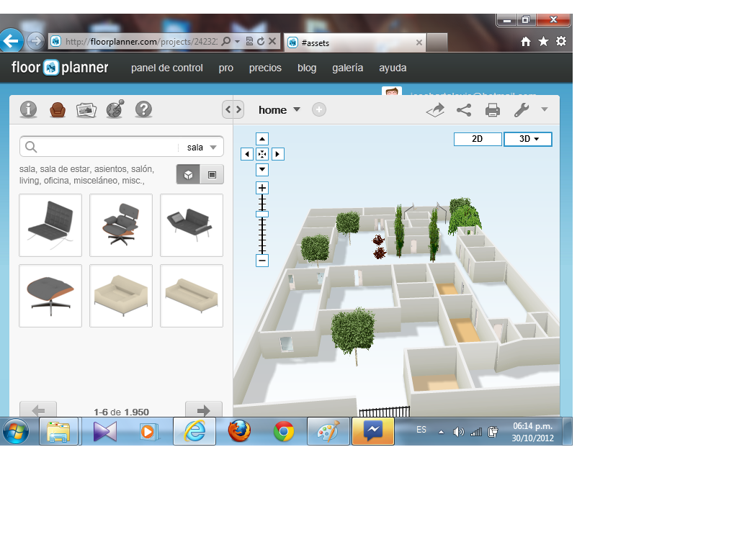Switch to 2D view
747x560 pixels.
click(478, 139)
